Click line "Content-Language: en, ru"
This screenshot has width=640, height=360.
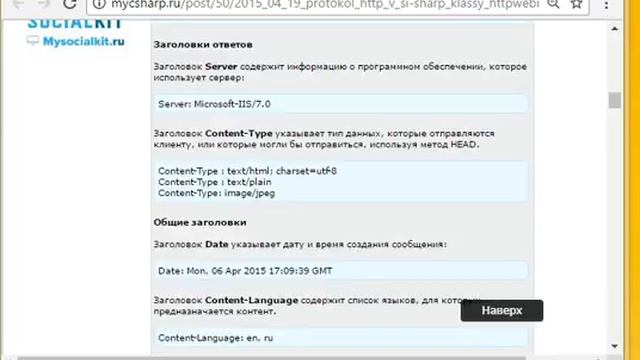pos(216,338)
